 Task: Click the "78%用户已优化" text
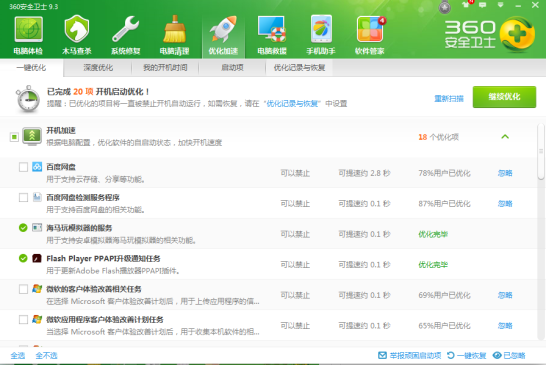tap(444, 173)
